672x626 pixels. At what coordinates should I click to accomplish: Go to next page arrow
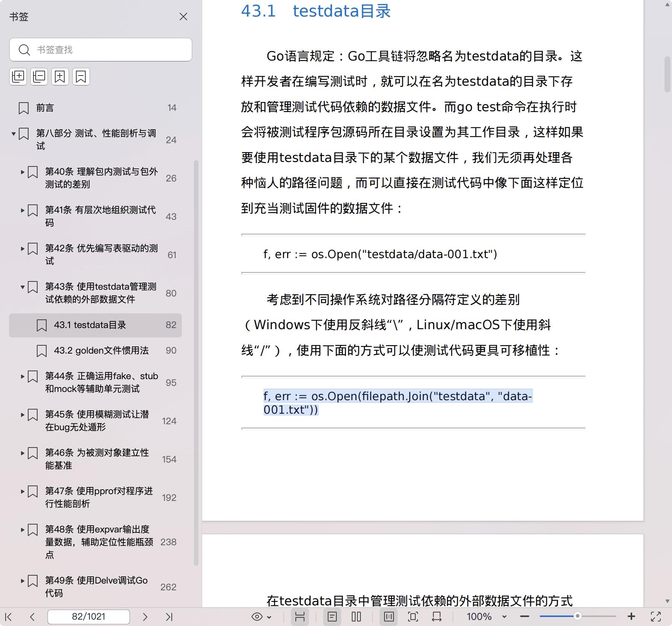[x=145, y=617]
